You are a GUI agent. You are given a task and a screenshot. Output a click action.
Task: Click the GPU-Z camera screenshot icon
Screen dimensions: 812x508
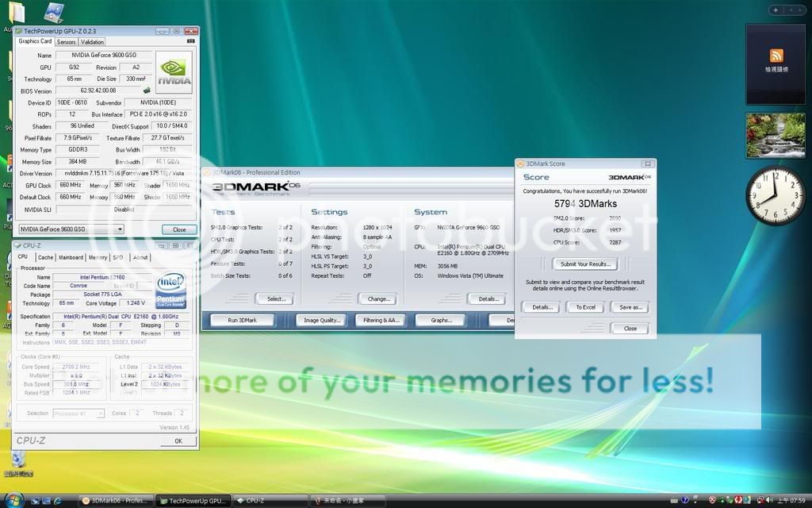(x=190, y=41)
